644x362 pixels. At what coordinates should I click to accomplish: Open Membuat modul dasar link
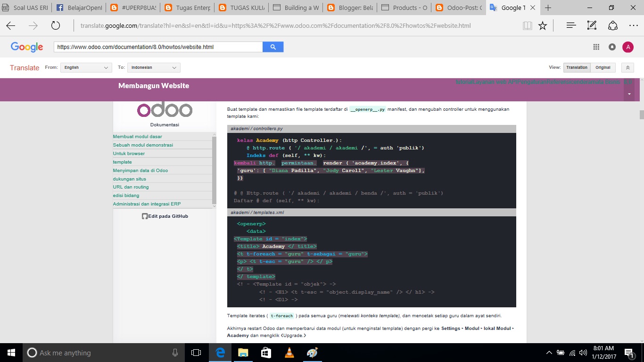click(137, 137)
